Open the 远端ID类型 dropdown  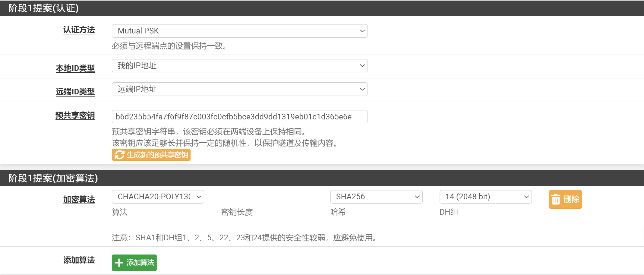(x=239, y=89)
